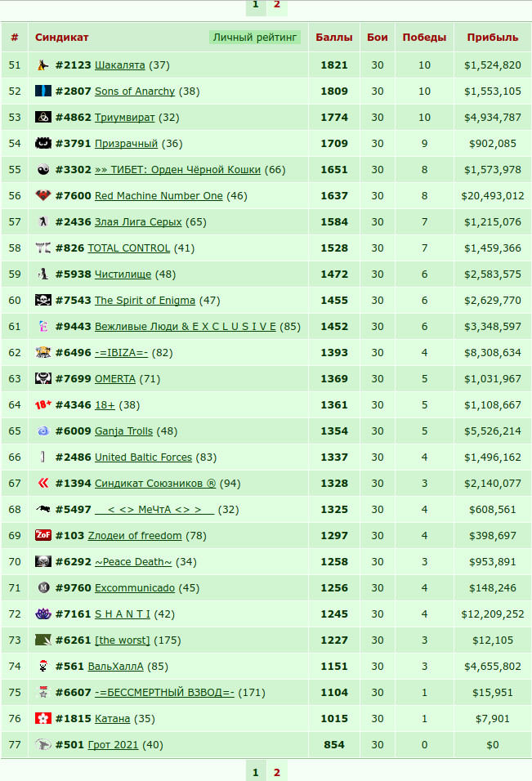Open the Личный рейтинг view

(x=255, y=37)
